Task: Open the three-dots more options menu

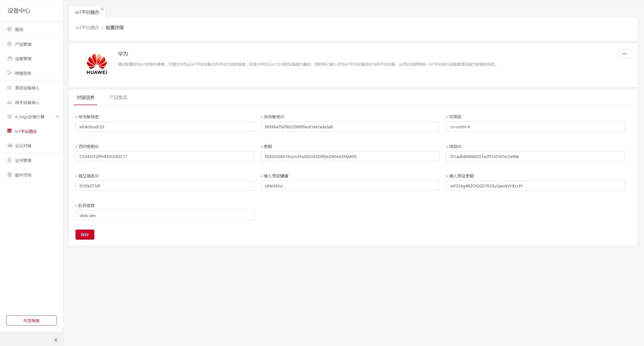Action: click(624, 54)
